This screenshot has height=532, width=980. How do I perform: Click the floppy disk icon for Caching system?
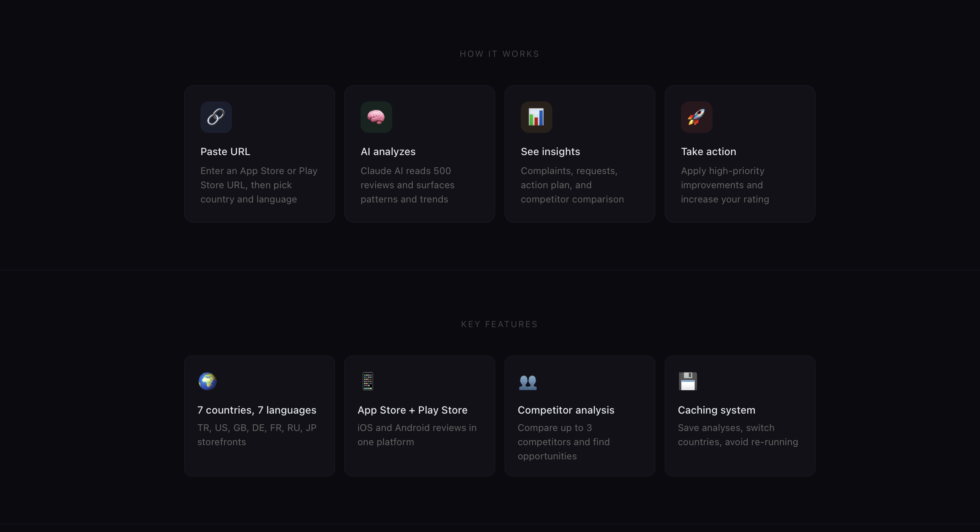(x=688, y=381)
